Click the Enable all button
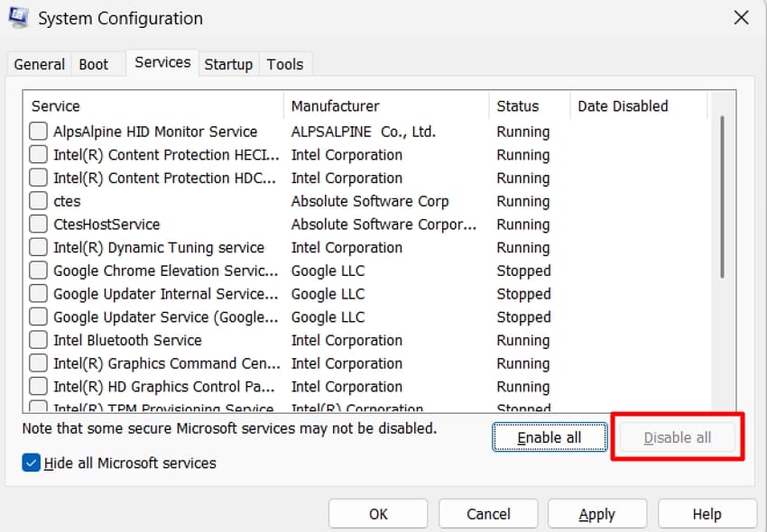The height and width of the screenshot is (532, 767). (x=549, y=436)
